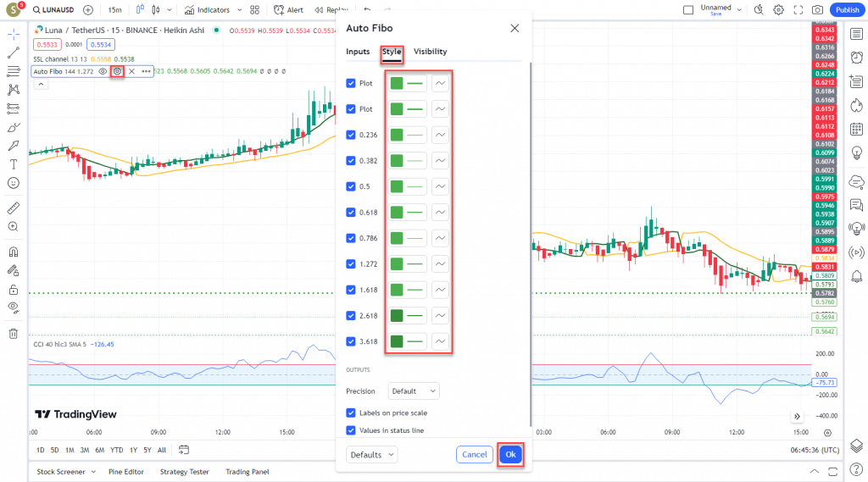
Task: Remove the Auto Fibo indicator
Action: pyautogui.click(x=131, y=71)
